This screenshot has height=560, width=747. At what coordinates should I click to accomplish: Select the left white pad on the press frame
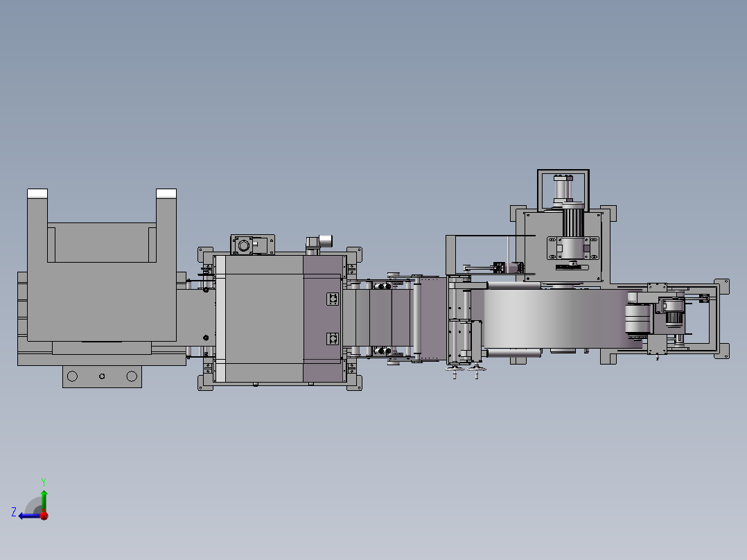(x=37, y=193)
